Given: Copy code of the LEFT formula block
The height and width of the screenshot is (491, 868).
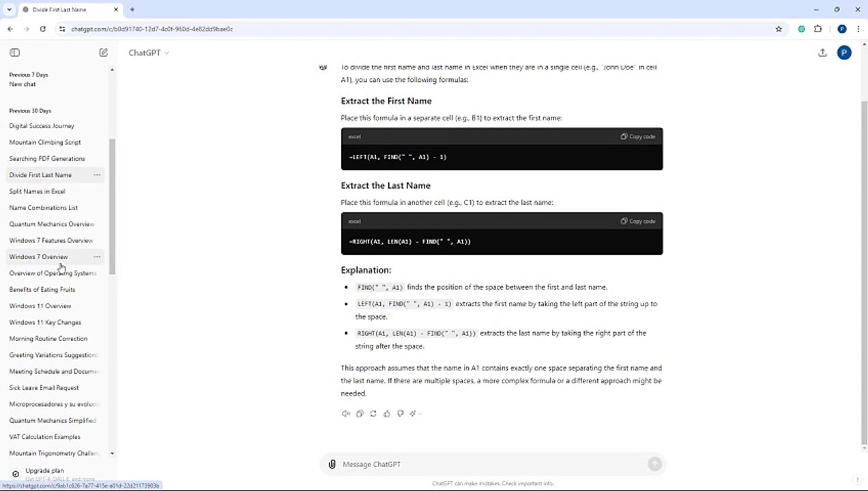Looking at the screenshot, I should coord(638,136).
